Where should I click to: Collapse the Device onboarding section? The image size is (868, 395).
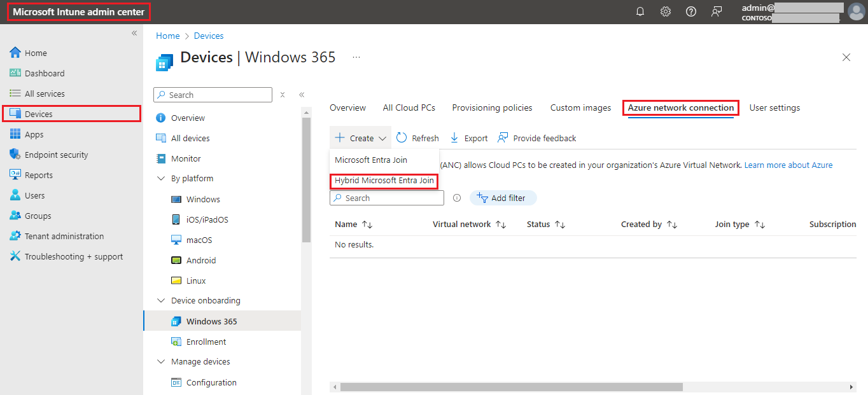[160, 301]
